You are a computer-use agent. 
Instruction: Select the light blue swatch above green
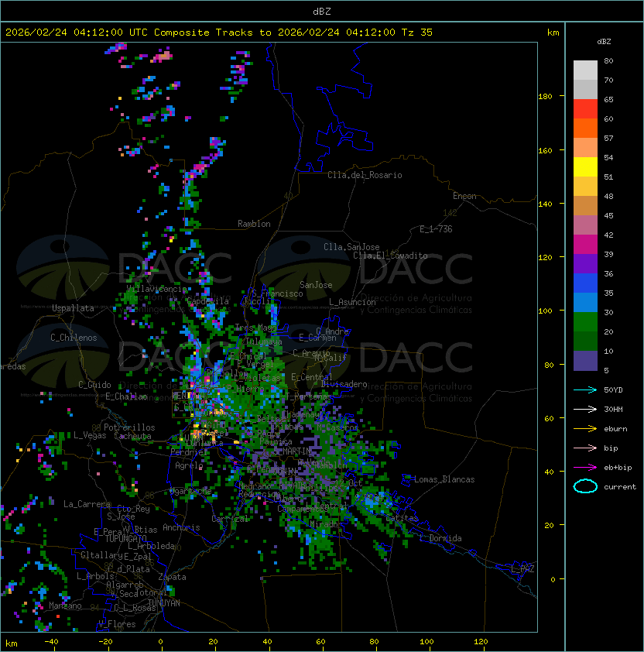[585, 302]
